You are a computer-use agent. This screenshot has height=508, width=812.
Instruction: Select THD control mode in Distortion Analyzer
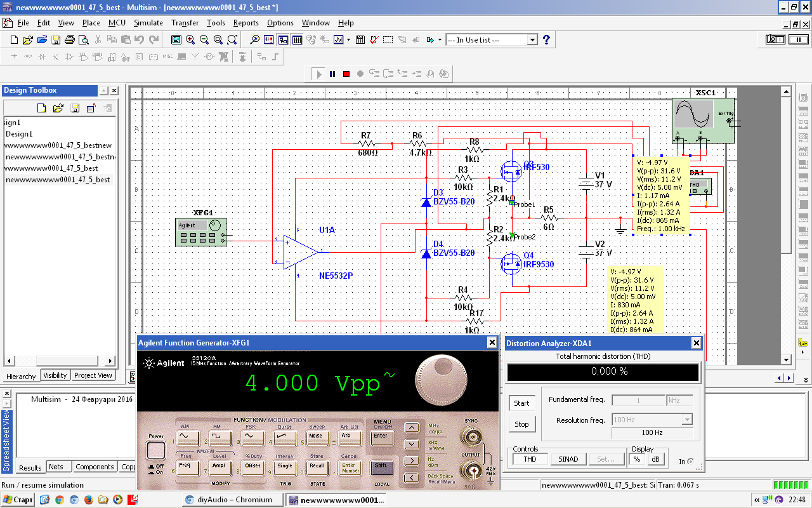tap(530, 459)
